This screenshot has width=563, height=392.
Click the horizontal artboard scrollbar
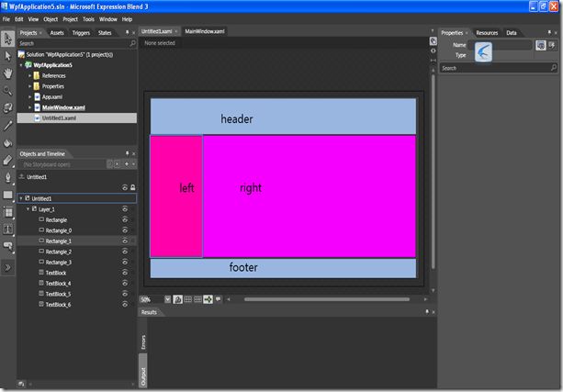(x=327, y=299)
